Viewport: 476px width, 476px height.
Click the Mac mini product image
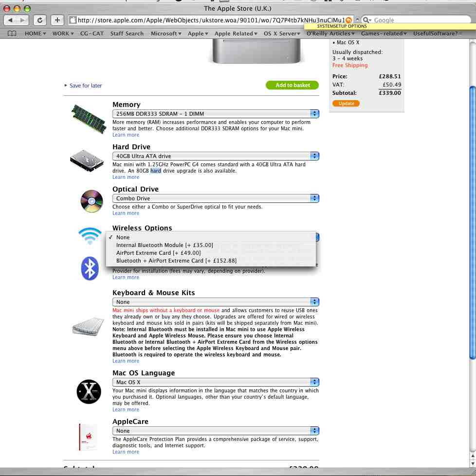(x=256, y=52)
